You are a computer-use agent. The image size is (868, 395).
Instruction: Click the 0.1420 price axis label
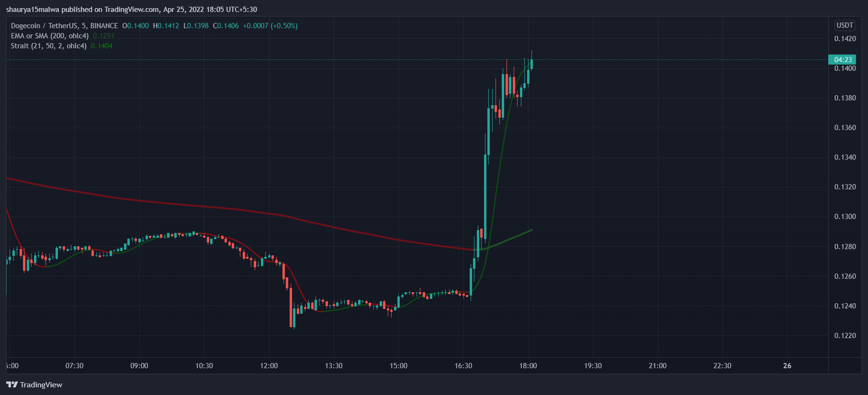click(x=845, y=39)
